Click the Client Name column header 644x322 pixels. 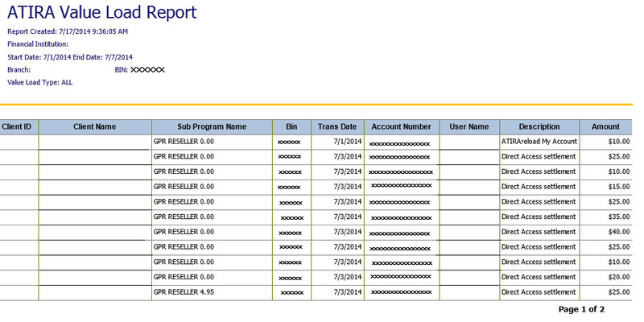pyautogui.click(x=94, y=126)
